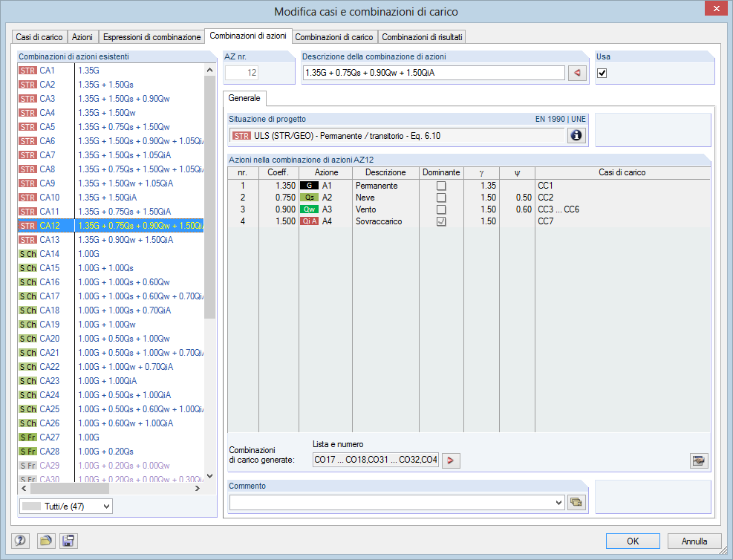Open Combinazioni di carico tab
Screen dimensions: 733x560
[x=333, y=37]
